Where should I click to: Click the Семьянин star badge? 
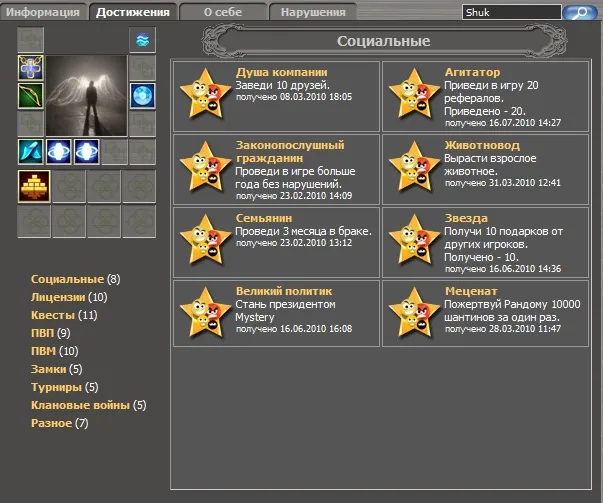(205, 240)
